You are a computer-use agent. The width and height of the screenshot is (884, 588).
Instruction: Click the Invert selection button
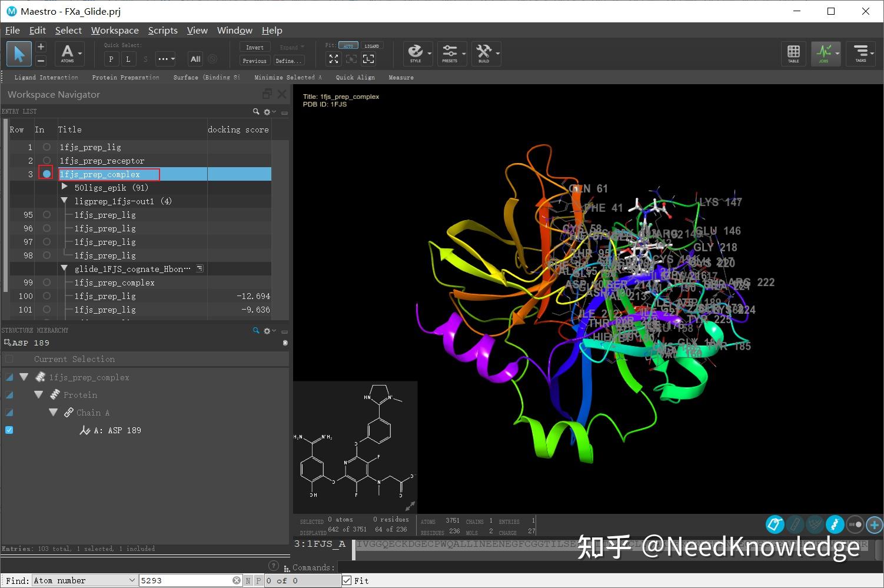pos(254,46)
